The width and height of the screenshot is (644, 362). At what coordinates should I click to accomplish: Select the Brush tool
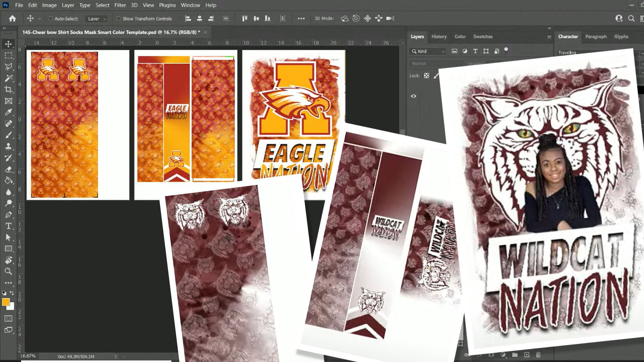(x=8, y=135)
